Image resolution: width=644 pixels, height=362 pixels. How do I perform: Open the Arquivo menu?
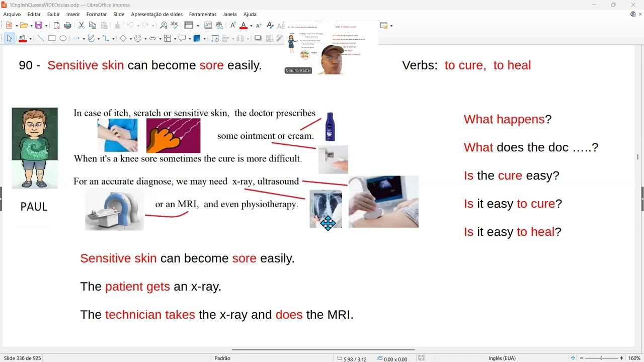pyautogui.click(x=12, y=14)
